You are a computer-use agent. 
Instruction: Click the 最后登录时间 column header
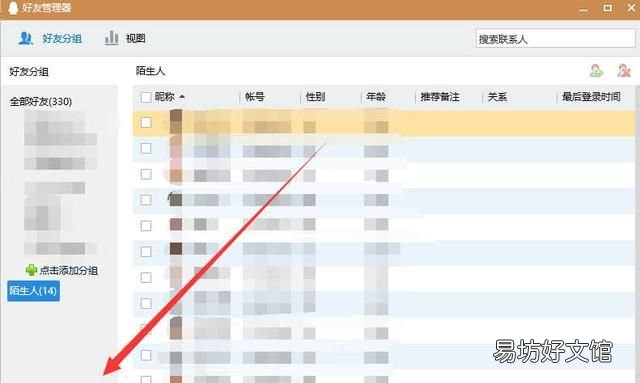point(591,97)
